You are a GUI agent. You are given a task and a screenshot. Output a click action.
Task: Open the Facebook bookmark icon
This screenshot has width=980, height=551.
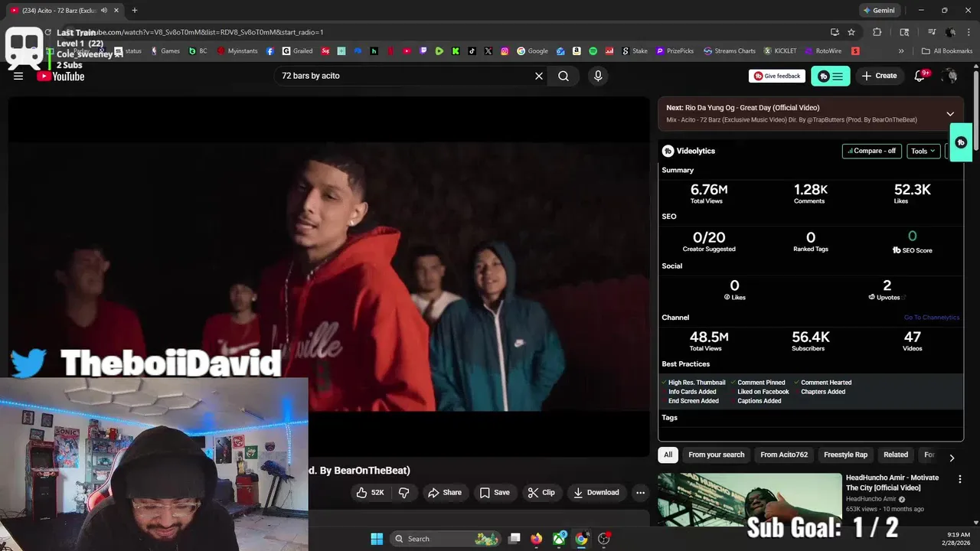click(270, 51)
